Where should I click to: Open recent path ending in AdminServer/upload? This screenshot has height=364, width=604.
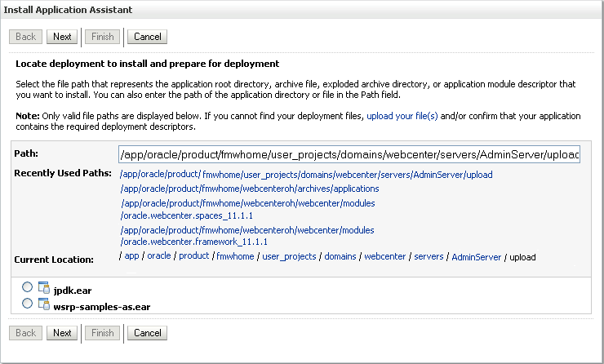tap(306, 175)
